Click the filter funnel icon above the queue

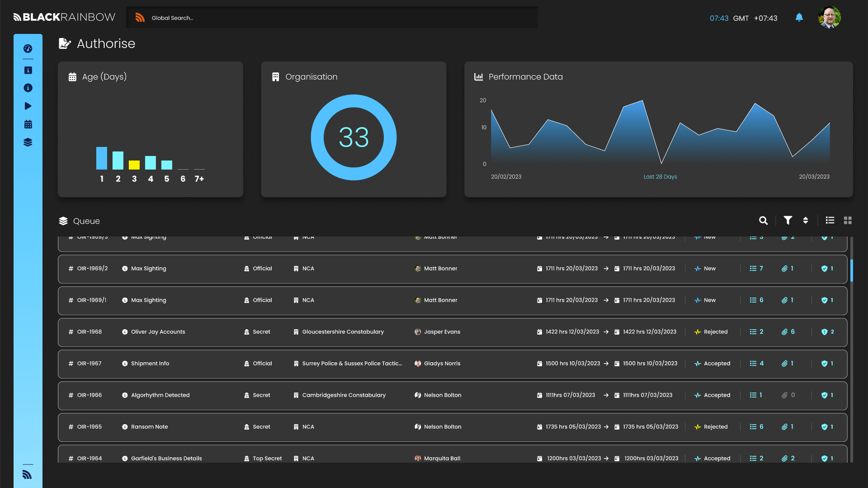coord(788,221)
